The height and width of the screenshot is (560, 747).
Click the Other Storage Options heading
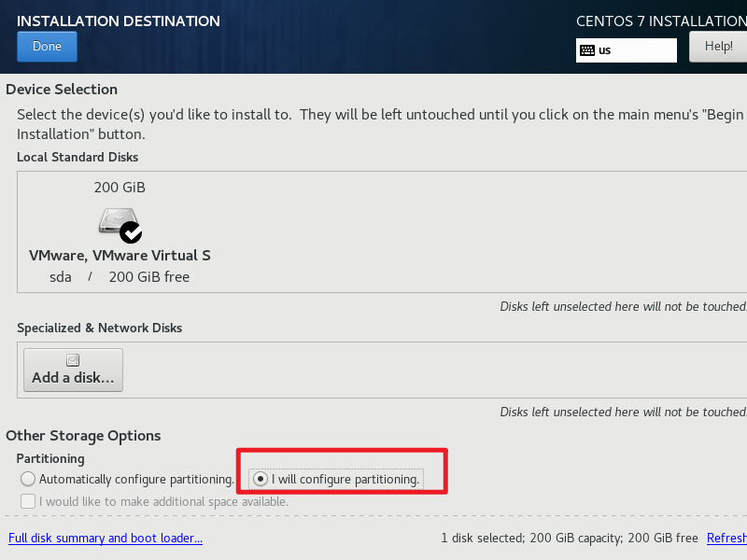click(83, 436)
